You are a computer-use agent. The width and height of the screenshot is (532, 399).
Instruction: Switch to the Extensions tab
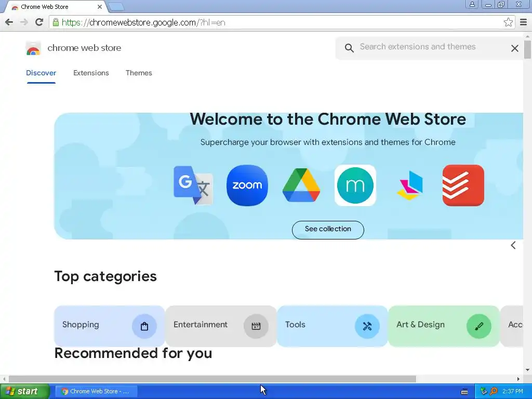coord(91,73)
